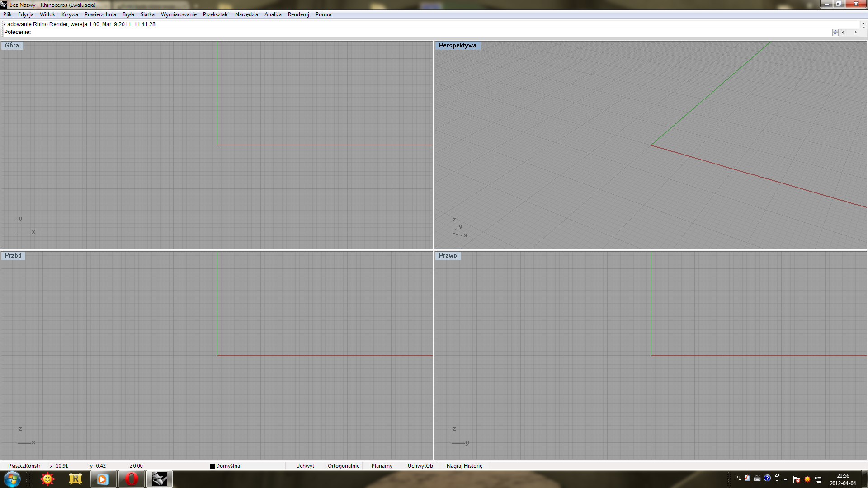Click the y -0.42 coordinate readout
The height and width of the screenshot is (488, 868).
coord(98,466)
